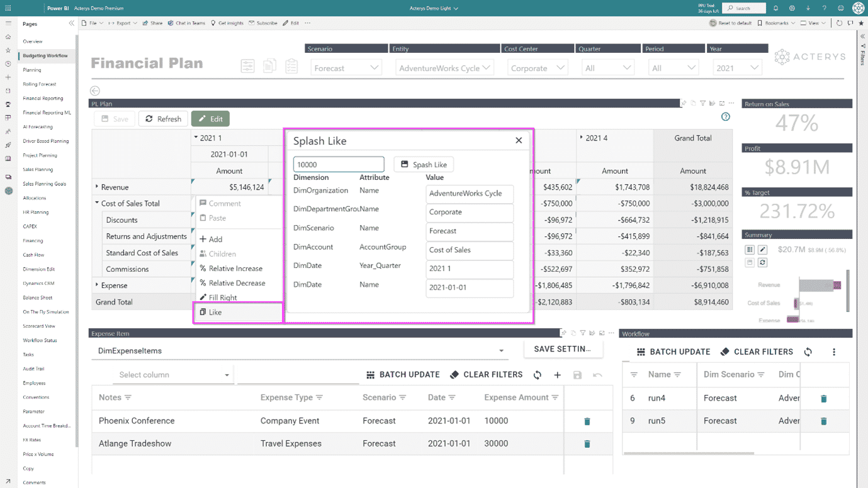Go to Home in left navigation
Viewport: 868px width, 488px height.
8,36
